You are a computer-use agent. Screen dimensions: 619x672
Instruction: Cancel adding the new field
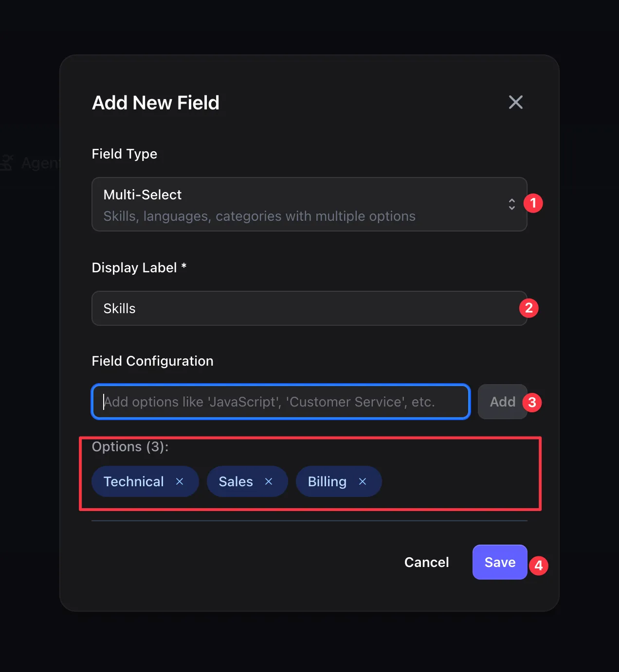tap(426, 562)
